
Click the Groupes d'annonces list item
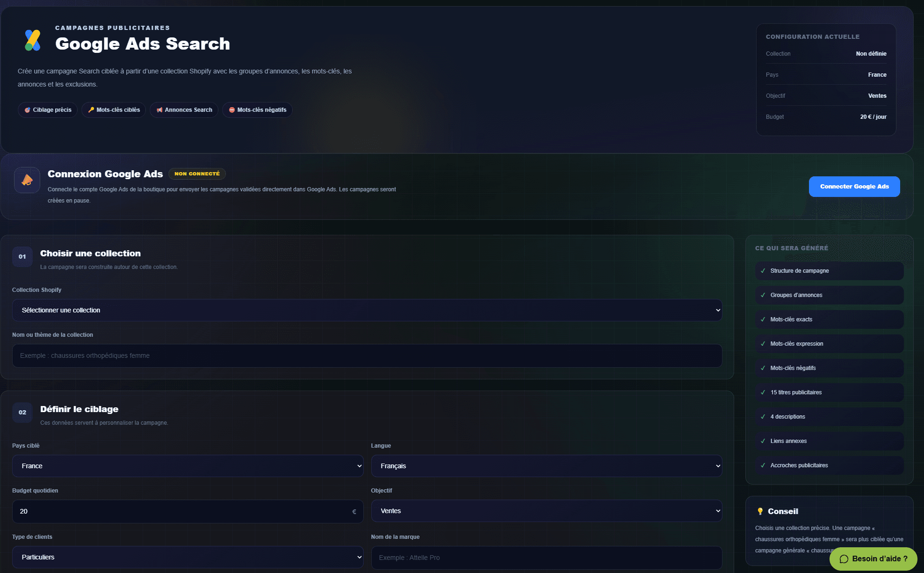pos(830,295)
